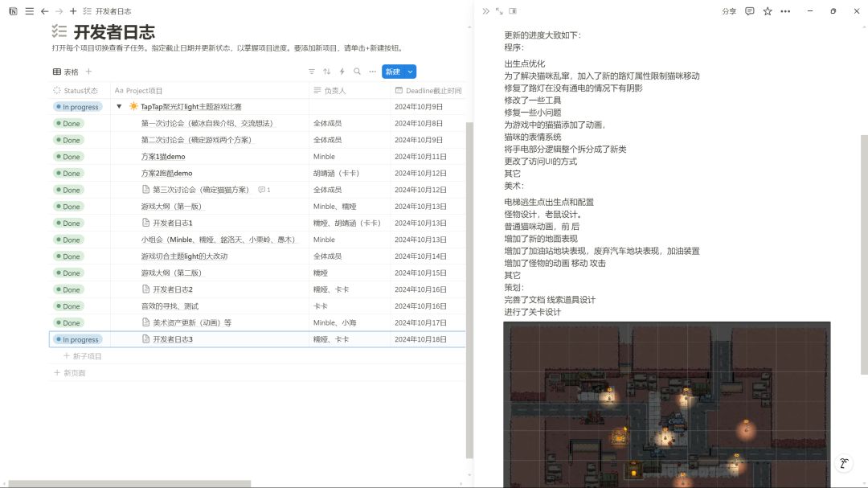868x488 pixels.
Task: Open comment bubble on 第三次讨论会 row
Action: [264, 190]
